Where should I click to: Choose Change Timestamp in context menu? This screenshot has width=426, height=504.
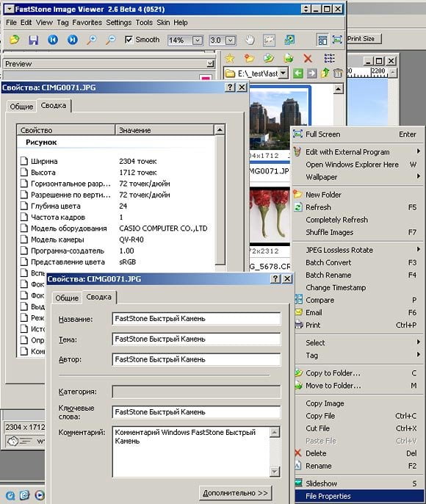pos(358,287)
